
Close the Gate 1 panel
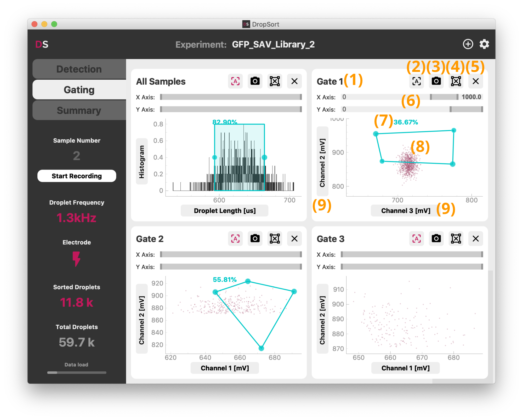click(x=475, y=81)
